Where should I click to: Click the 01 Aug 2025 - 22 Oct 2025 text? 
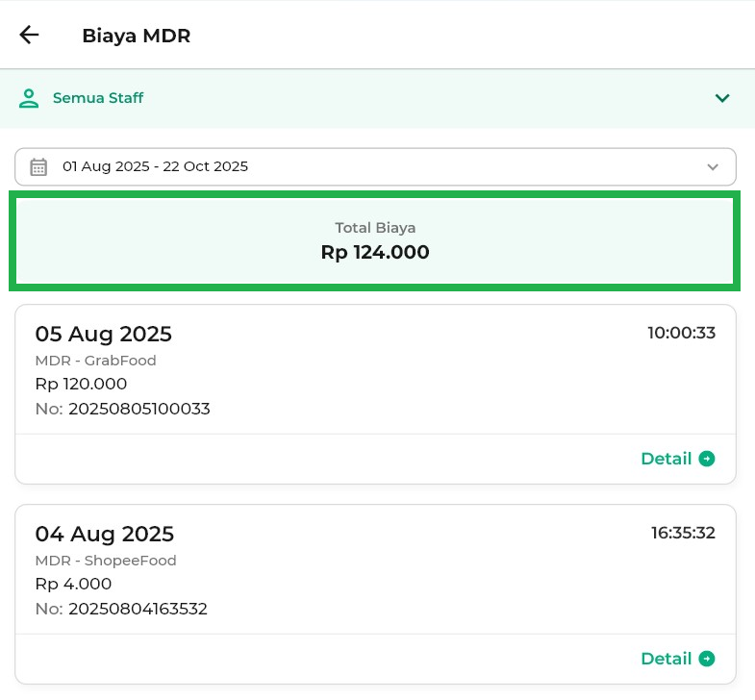click(155, 166)
